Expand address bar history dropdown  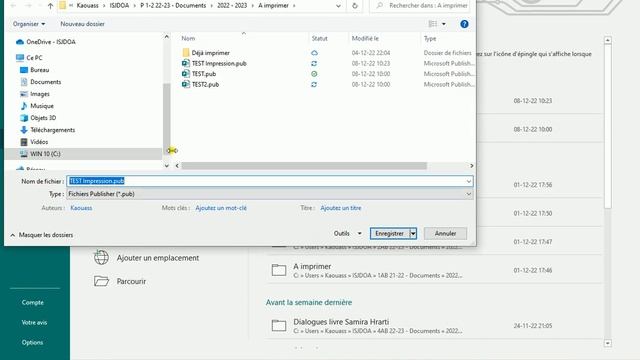point(338,6)
